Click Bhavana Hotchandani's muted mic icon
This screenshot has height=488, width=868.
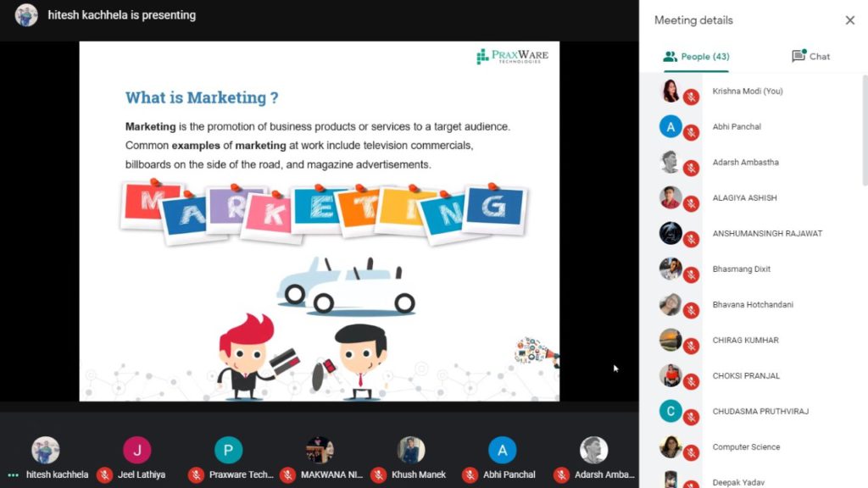(x=691, y=310)
